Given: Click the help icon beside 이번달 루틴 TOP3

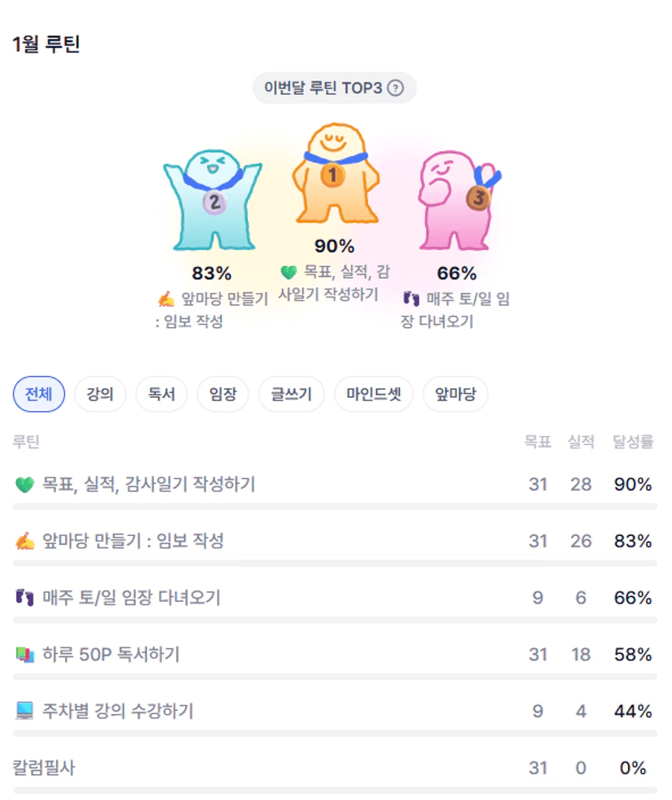Looking at the screenshot, I should click(x=396, y=88).
